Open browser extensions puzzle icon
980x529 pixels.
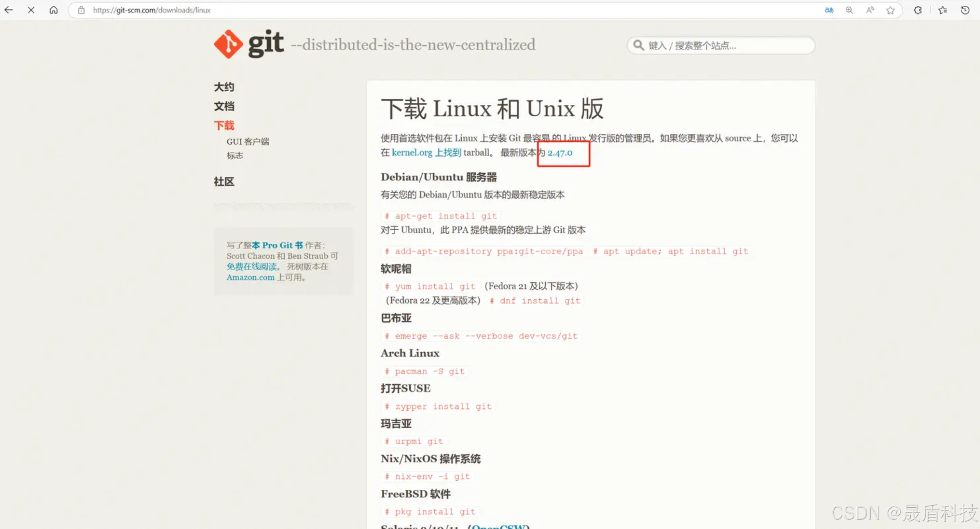click(x=918, y=10)
